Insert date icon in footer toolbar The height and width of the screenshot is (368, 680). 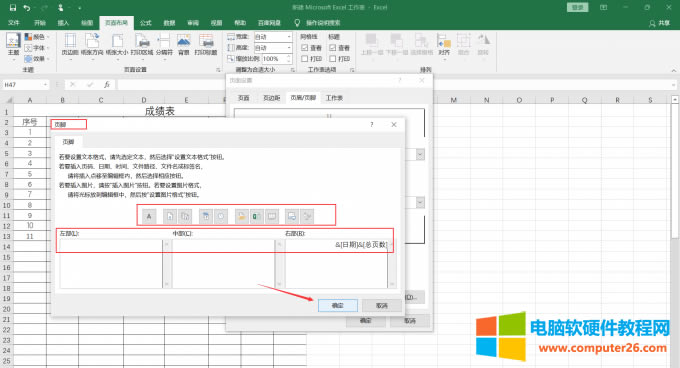[206, 216]
